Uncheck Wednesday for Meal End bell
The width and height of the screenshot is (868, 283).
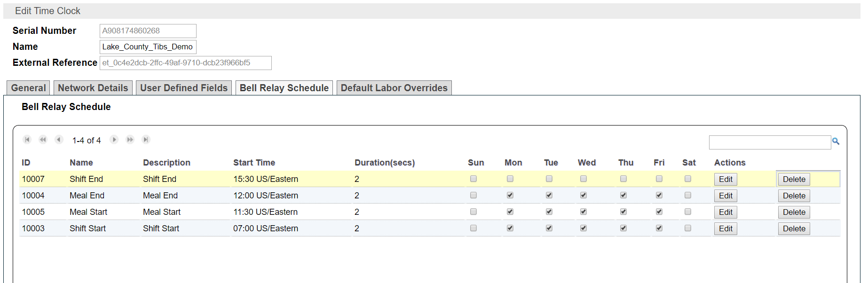[584, 195]
